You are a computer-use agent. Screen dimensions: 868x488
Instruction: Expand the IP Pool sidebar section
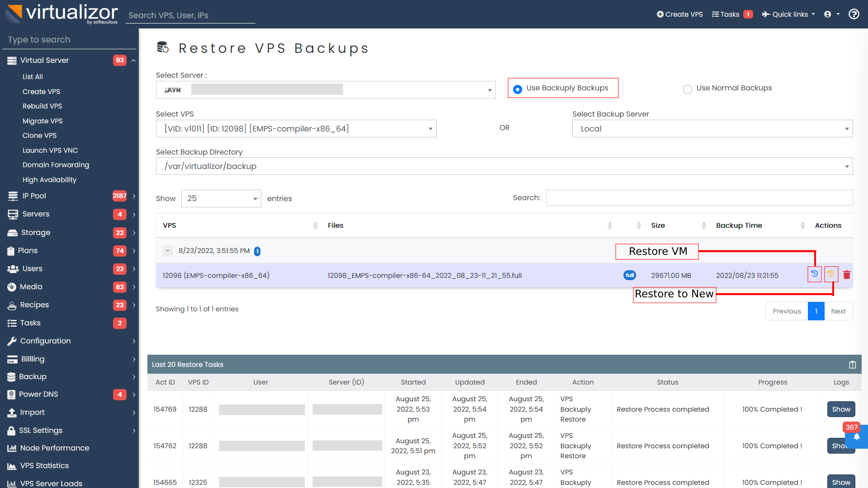[x=134, y=196]
